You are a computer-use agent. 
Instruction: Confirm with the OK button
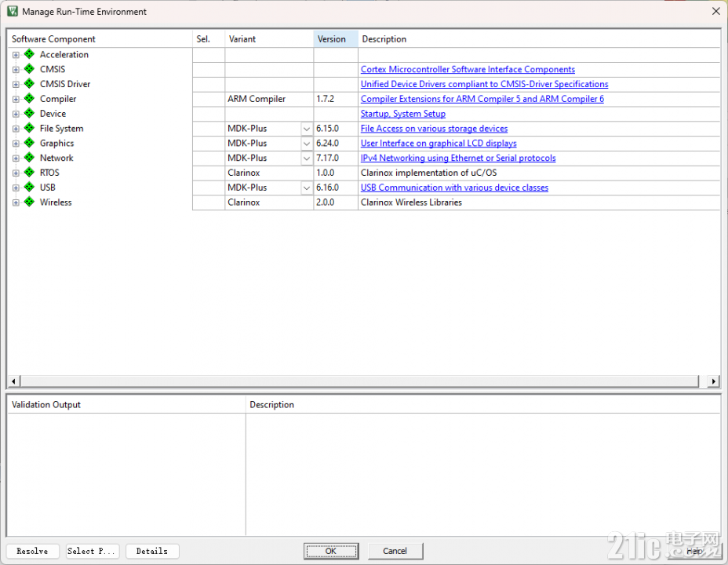click(331, 551)
